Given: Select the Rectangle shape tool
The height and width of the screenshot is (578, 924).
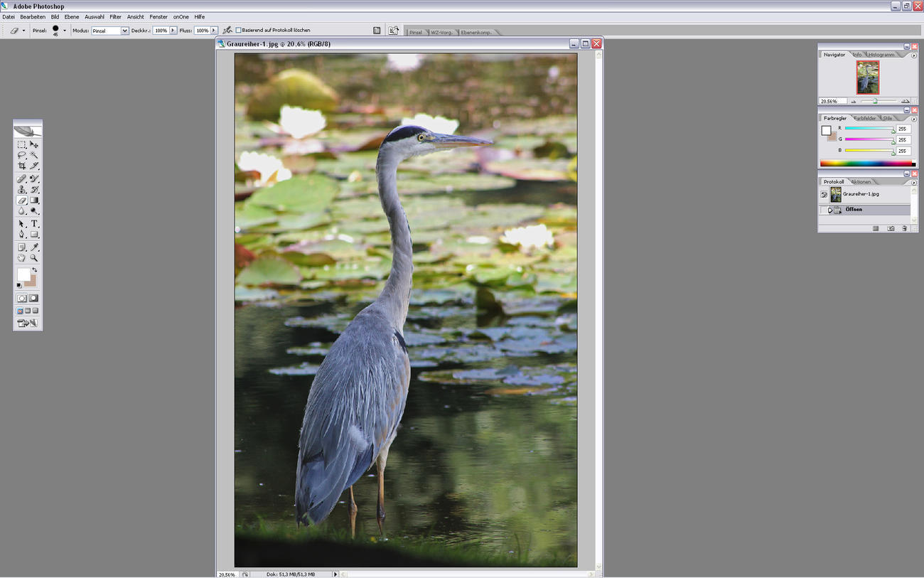Looking at the screenshot, I should tap(34, 234).
